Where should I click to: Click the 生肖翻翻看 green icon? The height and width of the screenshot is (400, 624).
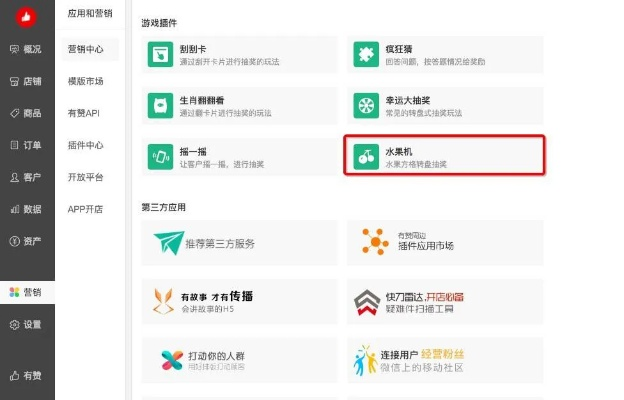[x=160, y=105]
